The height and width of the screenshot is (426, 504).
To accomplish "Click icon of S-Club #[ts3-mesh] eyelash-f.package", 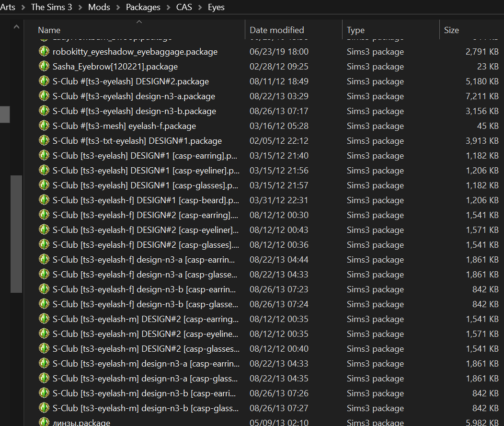I will tap(44, 126).
